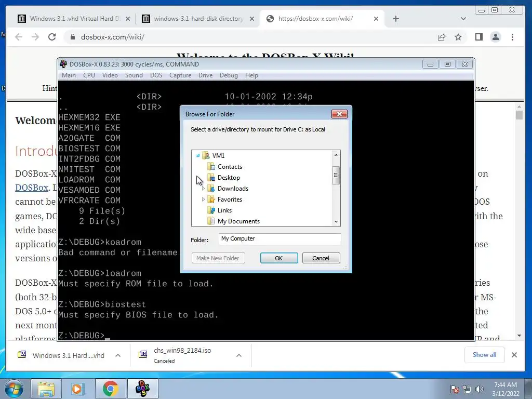The image size is (532, 399).
Task: Click the Favorites star folder icon
Action: coord(211,199)
